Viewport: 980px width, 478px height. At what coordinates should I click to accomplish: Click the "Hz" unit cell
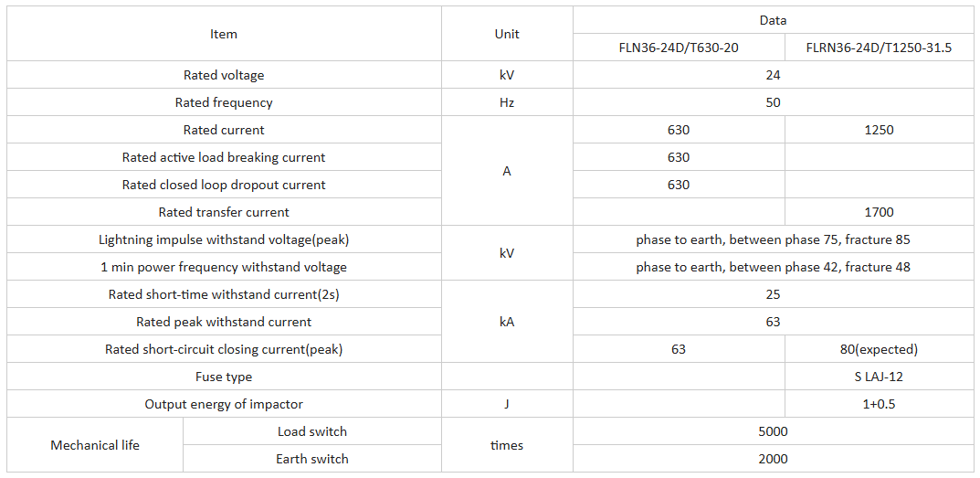[507, 102]
